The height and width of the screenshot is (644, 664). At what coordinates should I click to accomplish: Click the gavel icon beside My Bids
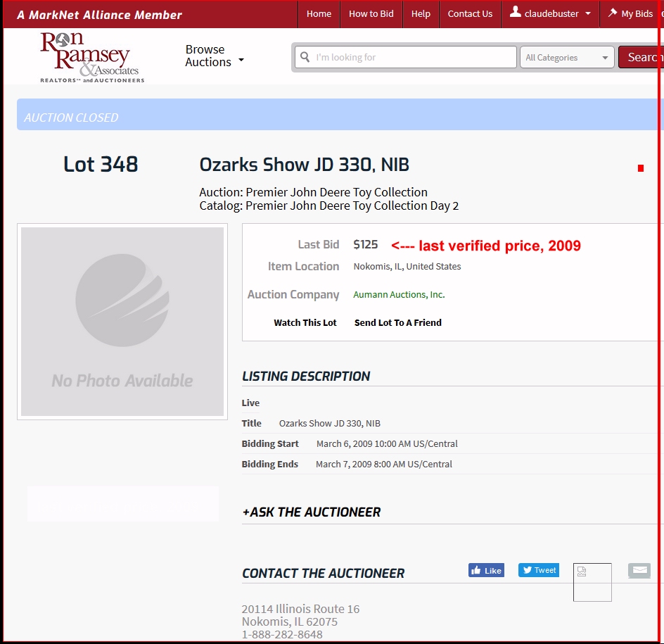click(x=613, y=13)
